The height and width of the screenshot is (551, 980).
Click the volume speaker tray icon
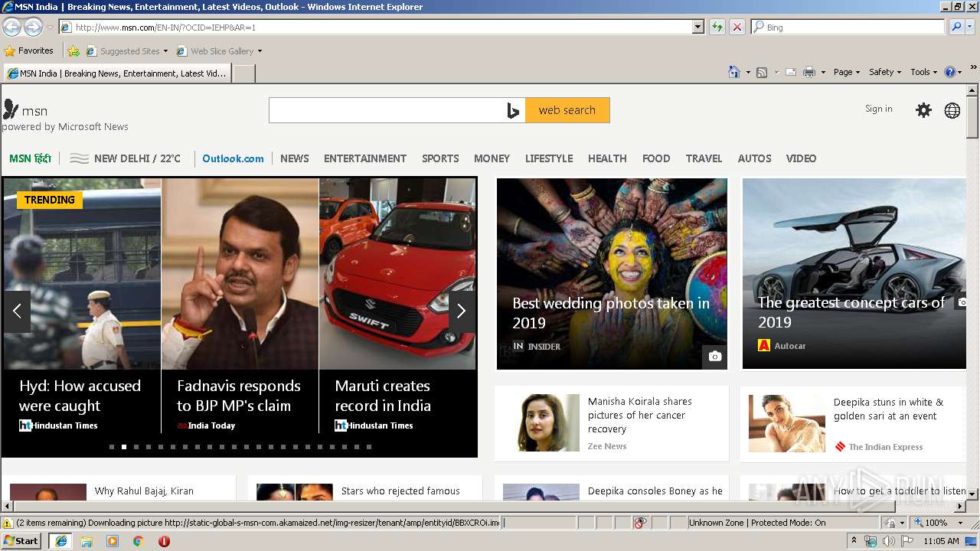coord(888,541)
